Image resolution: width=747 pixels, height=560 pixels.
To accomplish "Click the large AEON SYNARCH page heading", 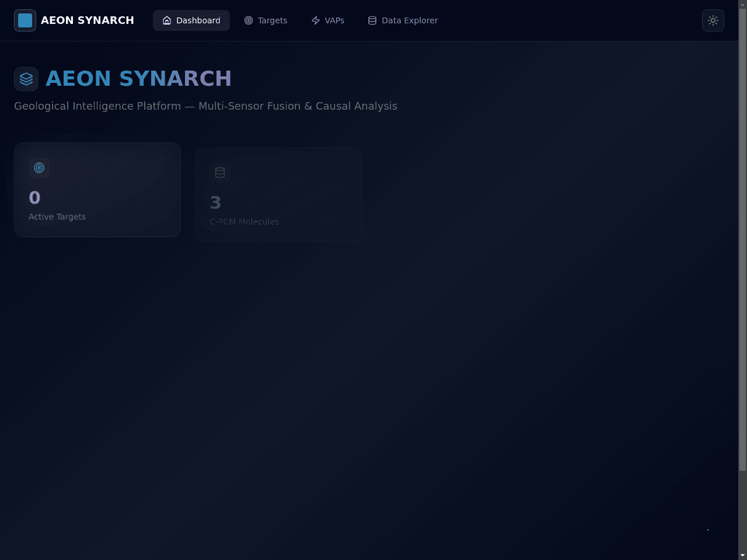I will tap(139, 79).
